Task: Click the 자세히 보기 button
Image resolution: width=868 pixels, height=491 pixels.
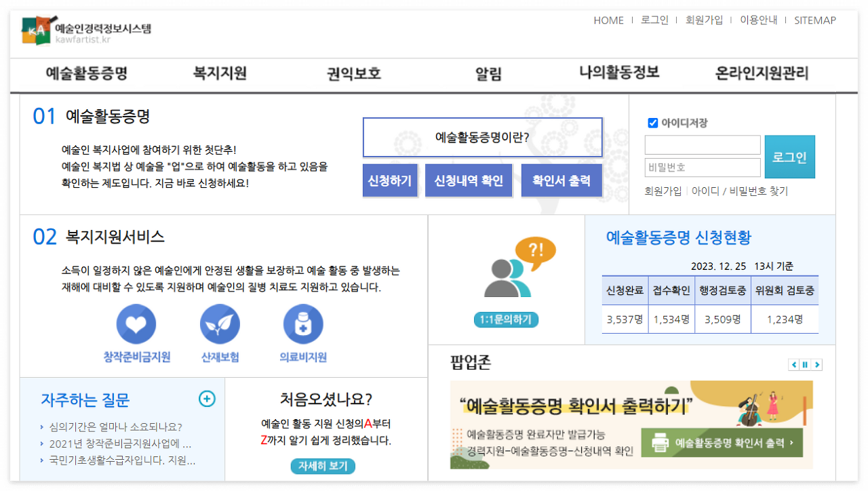Action: coord(323,467)
